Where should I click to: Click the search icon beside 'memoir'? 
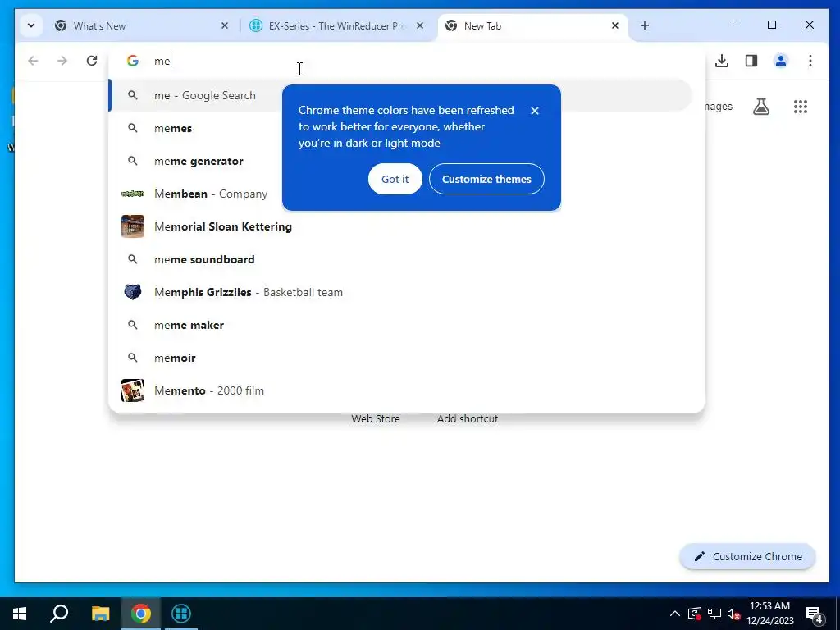pyautogui.click(x=132, y=358)
